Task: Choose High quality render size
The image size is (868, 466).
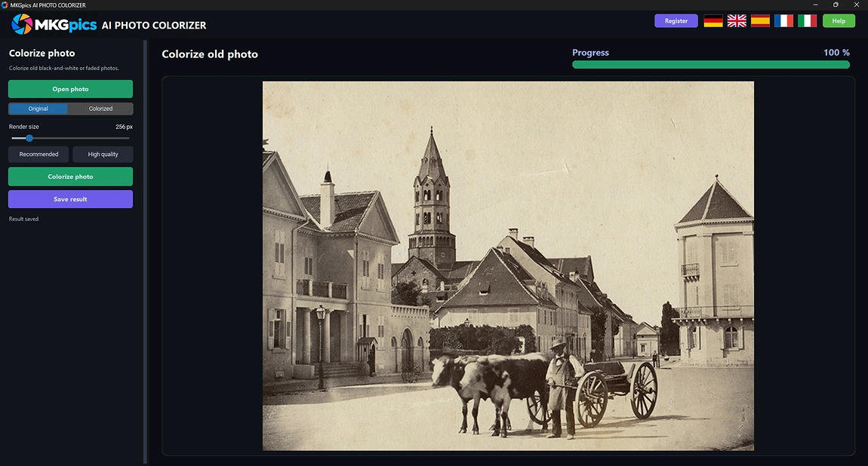Action: coord(103,155)
